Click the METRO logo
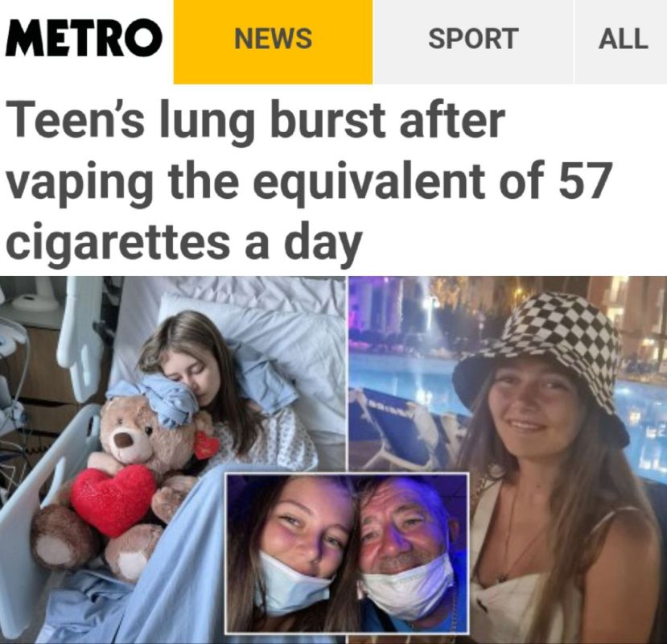Viewport: 667px width, 644px height. (84, 38)
